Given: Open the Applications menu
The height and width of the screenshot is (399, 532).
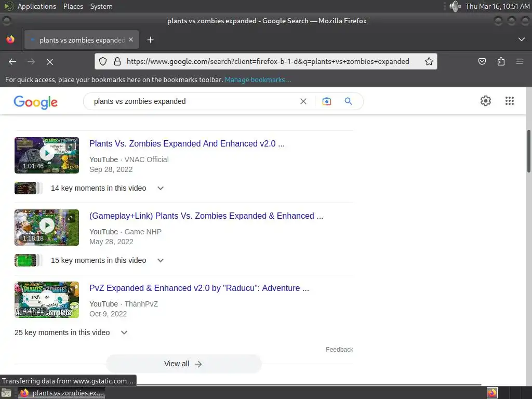Looking at the screenshot, I should pos(37,6).
